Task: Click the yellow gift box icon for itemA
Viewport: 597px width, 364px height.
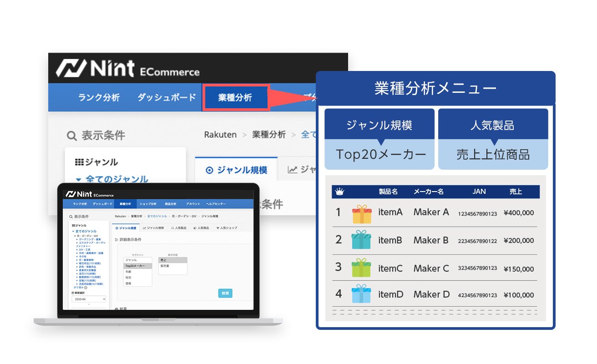Action: (x=362, y=213)
